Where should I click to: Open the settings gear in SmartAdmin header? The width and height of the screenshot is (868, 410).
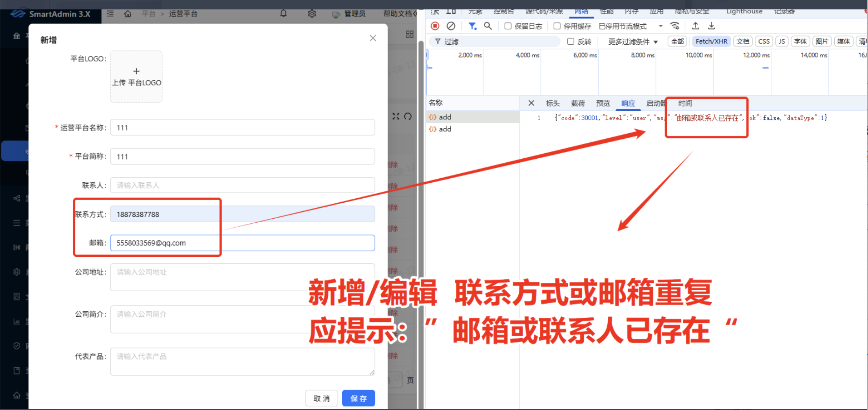[312, 14]
